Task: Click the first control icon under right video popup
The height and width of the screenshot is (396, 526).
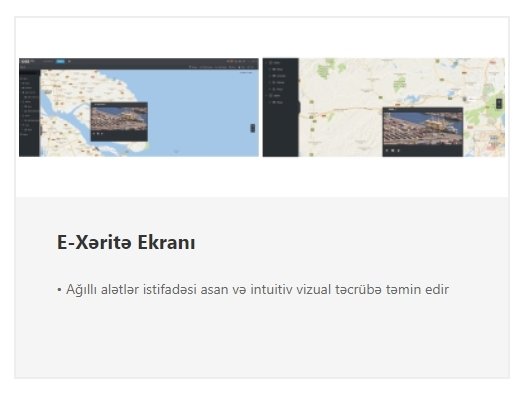Action: (387, 150)
